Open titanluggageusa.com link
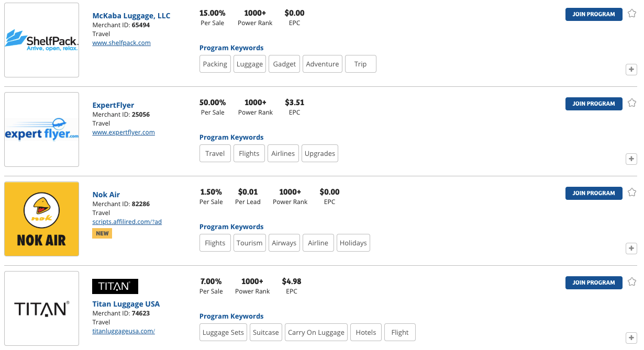644x350 pixels. click(124, 331)
